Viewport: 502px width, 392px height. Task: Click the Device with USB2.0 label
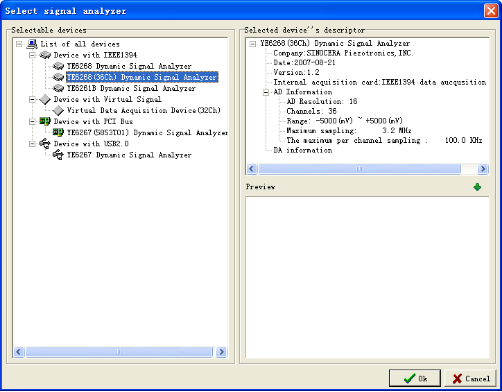91,144
